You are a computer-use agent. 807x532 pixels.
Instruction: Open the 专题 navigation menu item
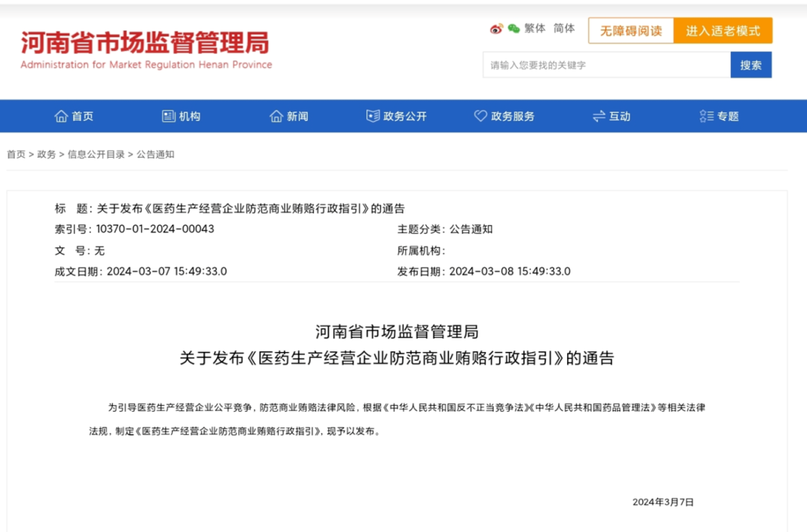pyautogui.click(x=720, y=117)
